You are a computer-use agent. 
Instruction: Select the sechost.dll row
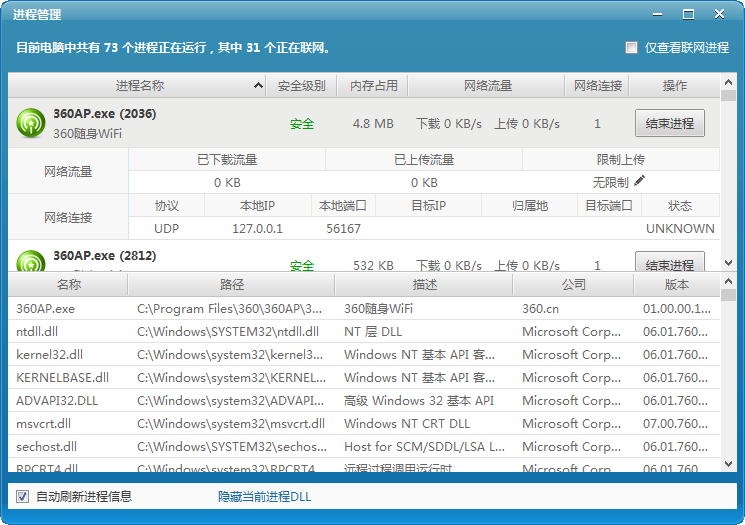pos(364,447)
